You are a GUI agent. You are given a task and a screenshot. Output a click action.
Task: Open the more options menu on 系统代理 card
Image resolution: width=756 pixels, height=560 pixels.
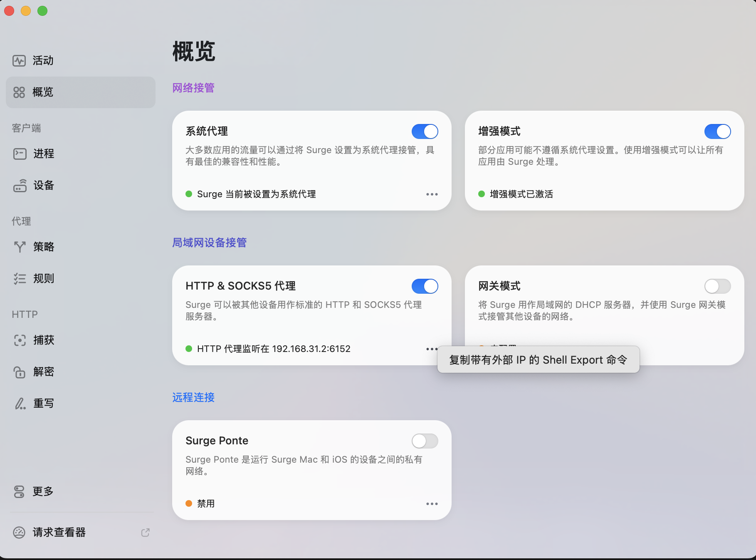tap(432, 194)
